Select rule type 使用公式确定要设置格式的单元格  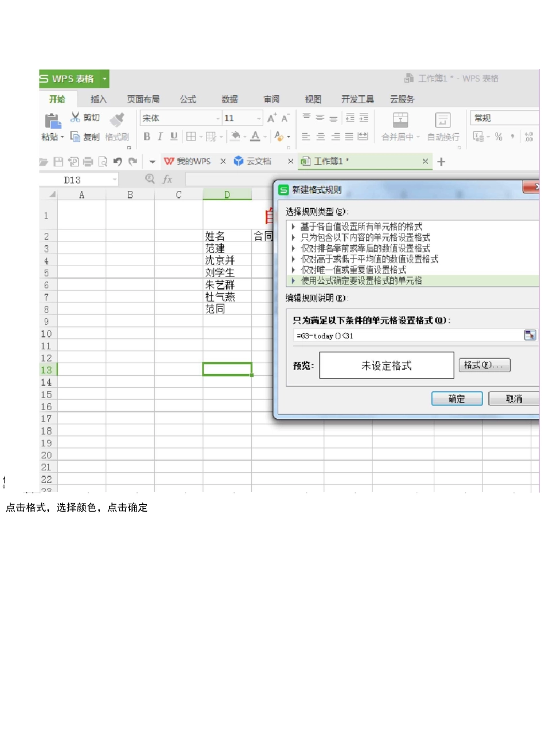[413, 280]
